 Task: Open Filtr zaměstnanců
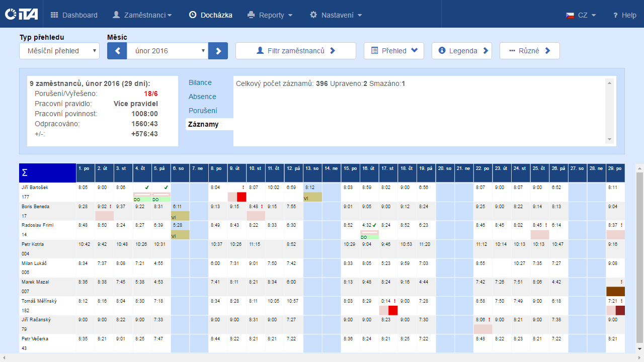[x=296, y=51]
